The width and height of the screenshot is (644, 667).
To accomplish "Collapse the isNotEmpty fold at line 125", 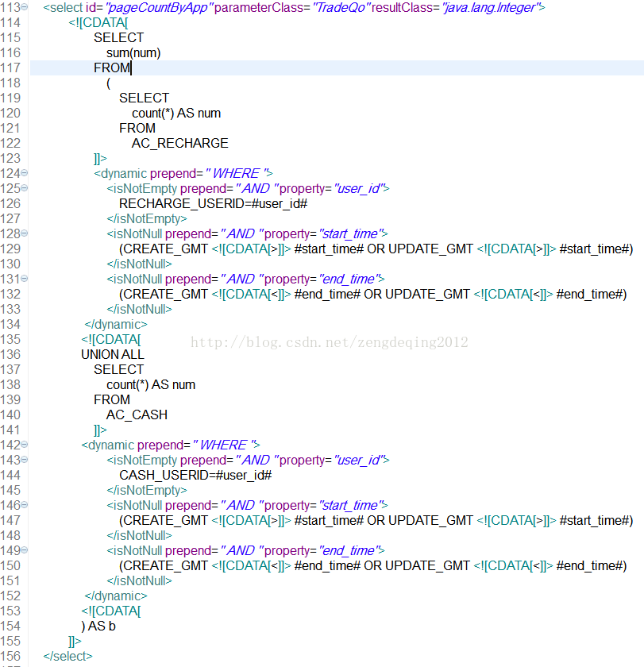I will tap(25, 188).
